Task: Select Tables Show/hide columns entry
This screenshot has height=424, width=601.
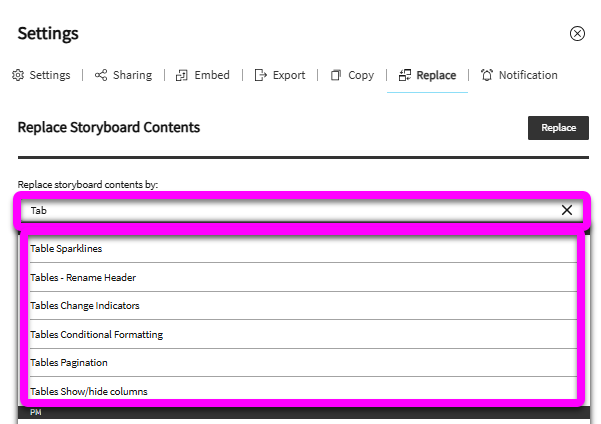Action: tap(303, 391)
